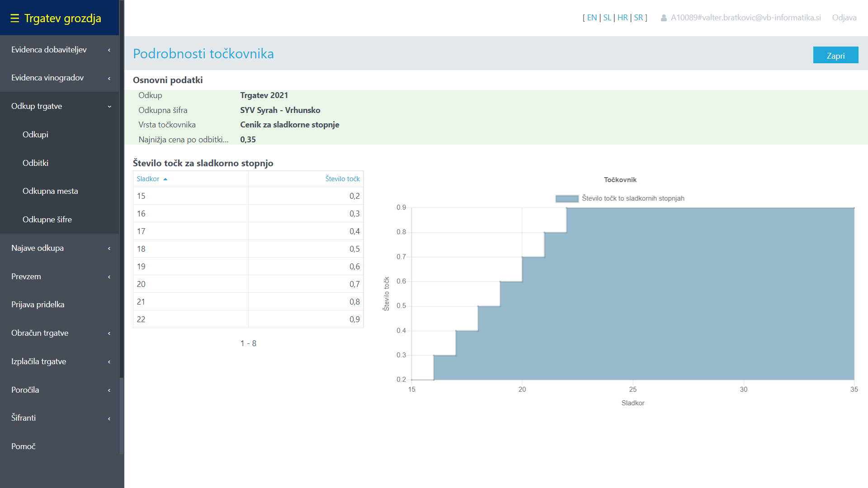Image resolution: width=868 pixels, height=488 pixels.
Task: Select table row with Sladkor 20
Action: click(x=248, y=284)
